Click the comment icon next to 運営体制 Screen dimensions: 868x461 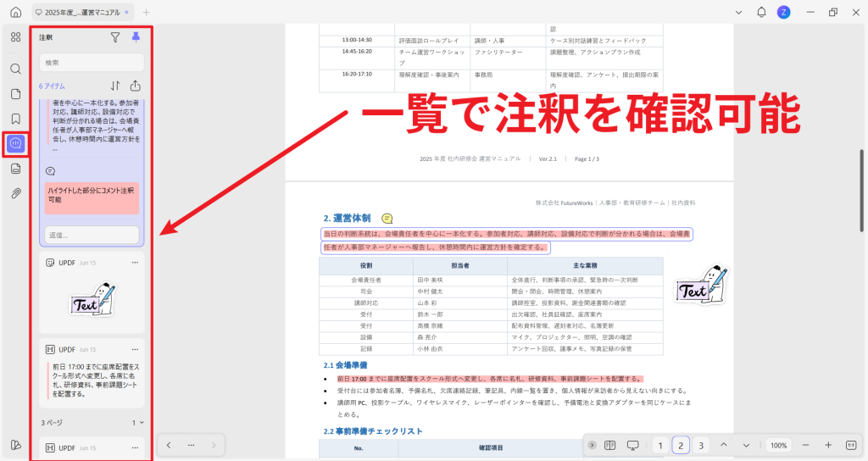[x=387, y=219]
